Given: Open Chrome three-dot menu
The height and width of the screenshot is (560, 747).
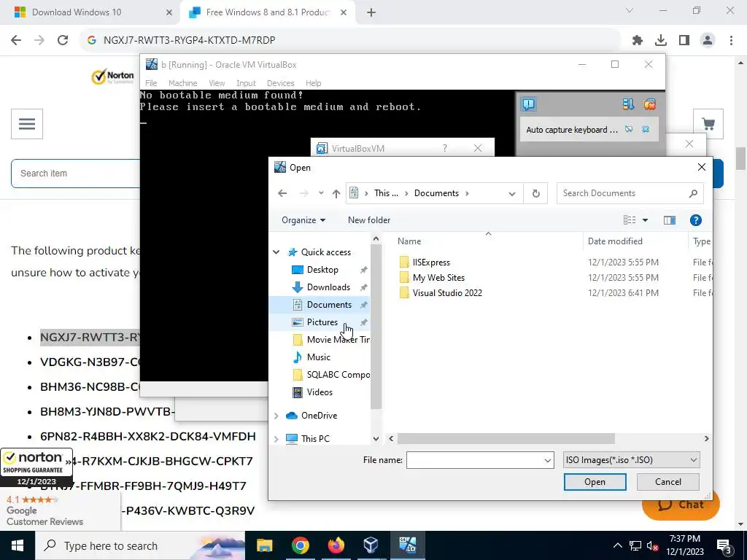Looking at the screenshot, I should pyautogui.click(x=731, y=41).
